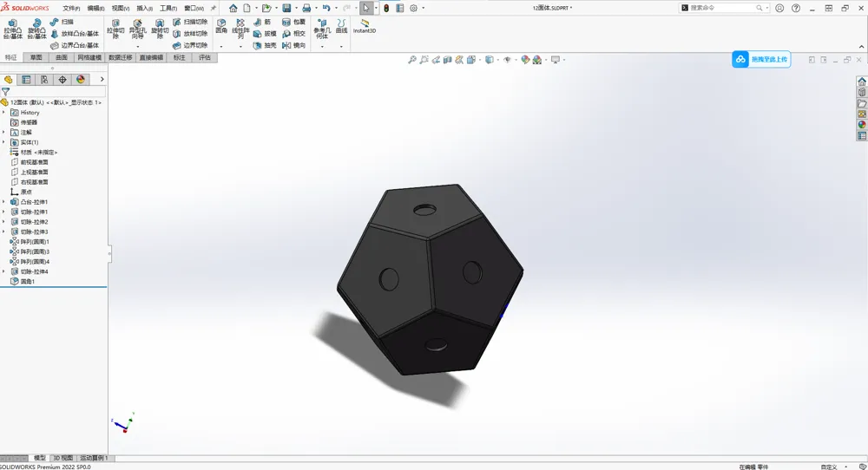Viewport: 868px width, 470px height.
Task: Expand the 注解 annotations node
Action: point(3,132)
